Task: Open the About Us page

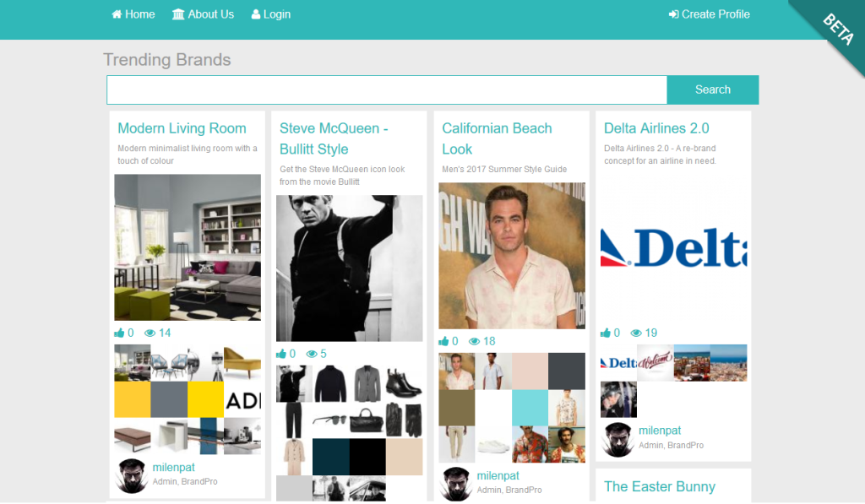Action: coord(203,14)
